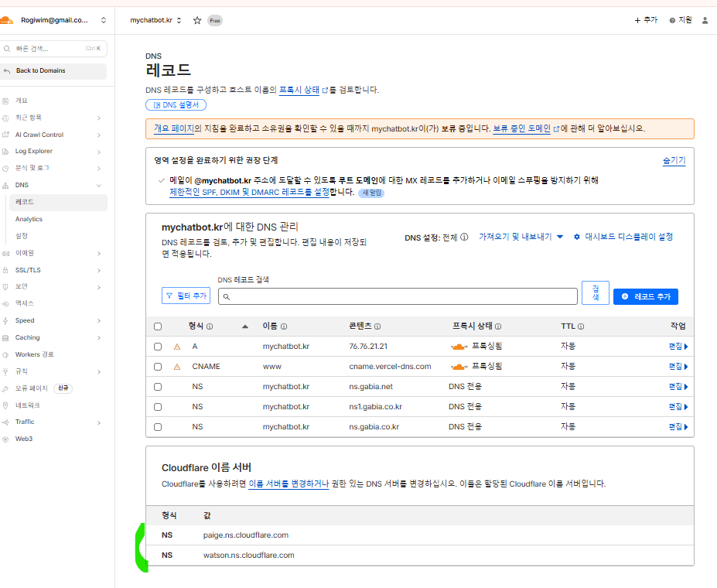Open the 레코드 sidebar item
Image resolution: width=717 pixels, height=588 pixels.
58,202
